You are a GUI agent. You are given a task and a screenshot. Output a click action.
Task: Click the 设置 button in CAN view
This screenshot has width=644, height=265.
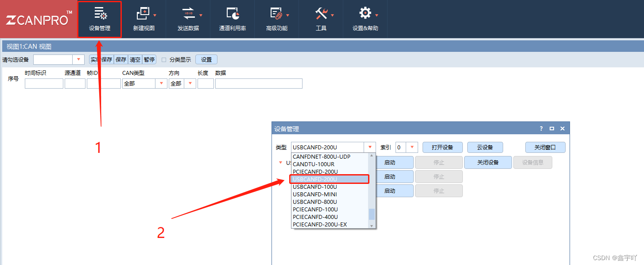pos(206,59)
